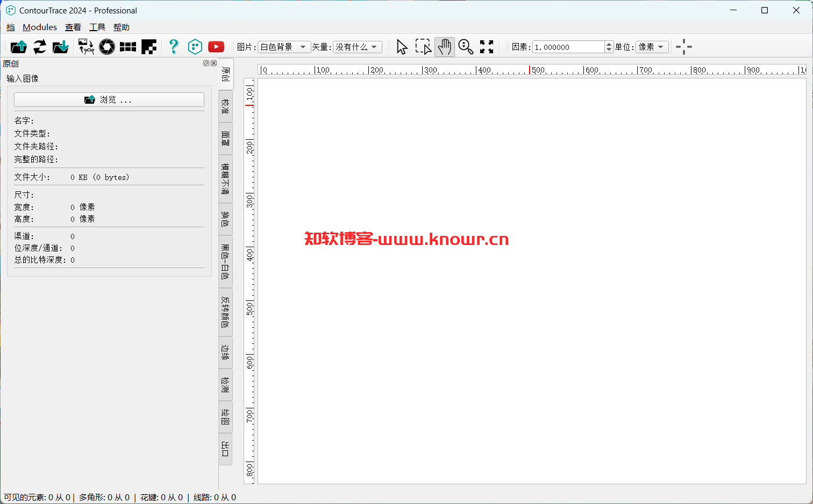
Task: Switch to the 反转颜色 vertical tab
Action: click(x=225, y=313)
